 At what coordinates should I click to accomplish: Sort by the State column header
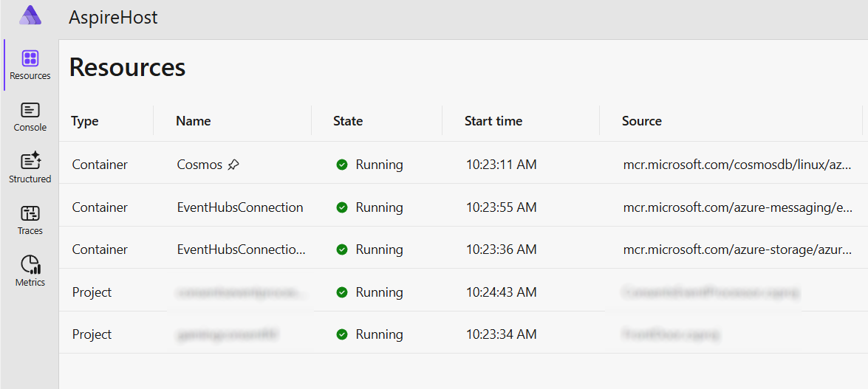[348, 120]
